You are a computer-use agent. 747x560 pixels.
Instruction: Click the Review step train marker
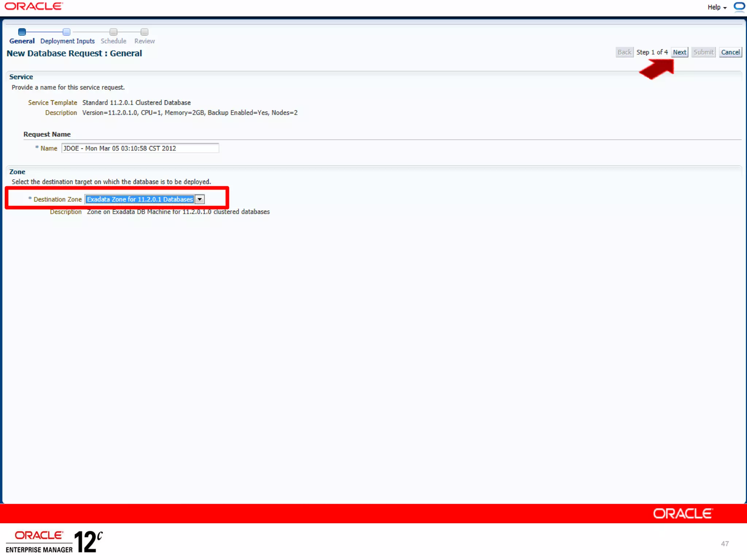pyautogui.click(x=144, y=32)
